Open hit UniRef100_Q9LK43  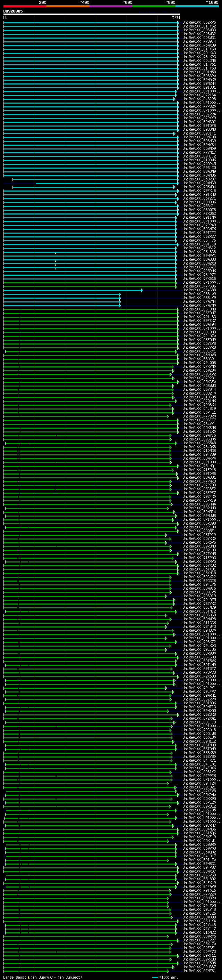[199, 53]
